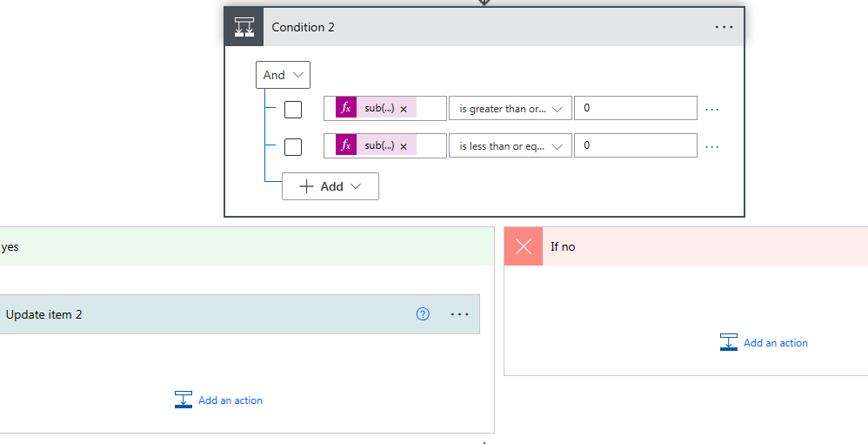Open help for Update item 2
Viewport: 868px width, 444px height.
(423, 314)
